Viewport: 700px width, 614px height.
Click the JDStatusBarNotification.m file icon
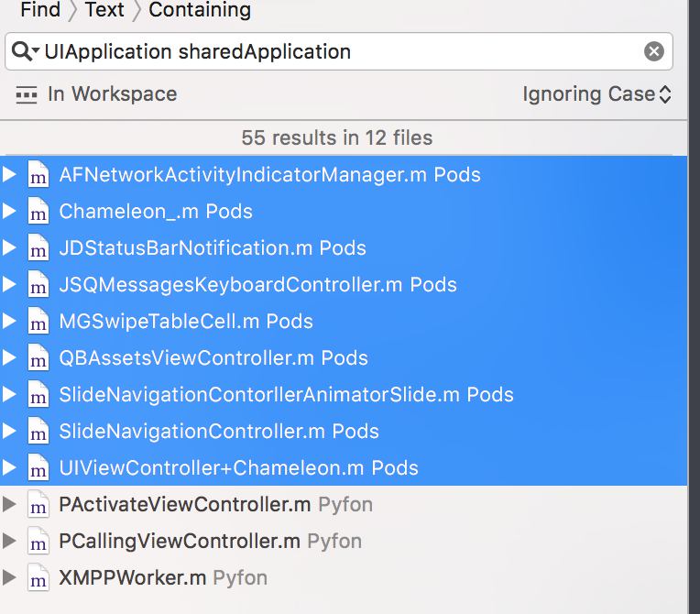coord(38,248)
